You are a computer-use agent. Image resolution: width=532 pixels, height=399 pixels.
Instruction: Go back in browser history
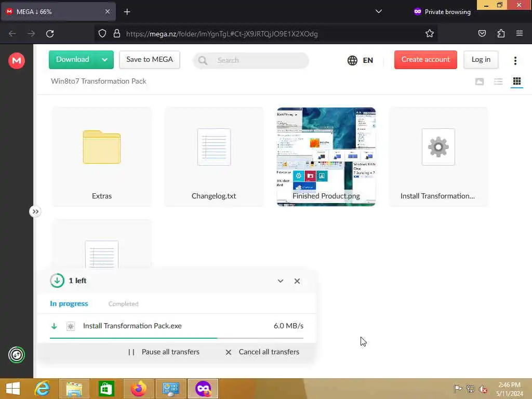(12, 34)
